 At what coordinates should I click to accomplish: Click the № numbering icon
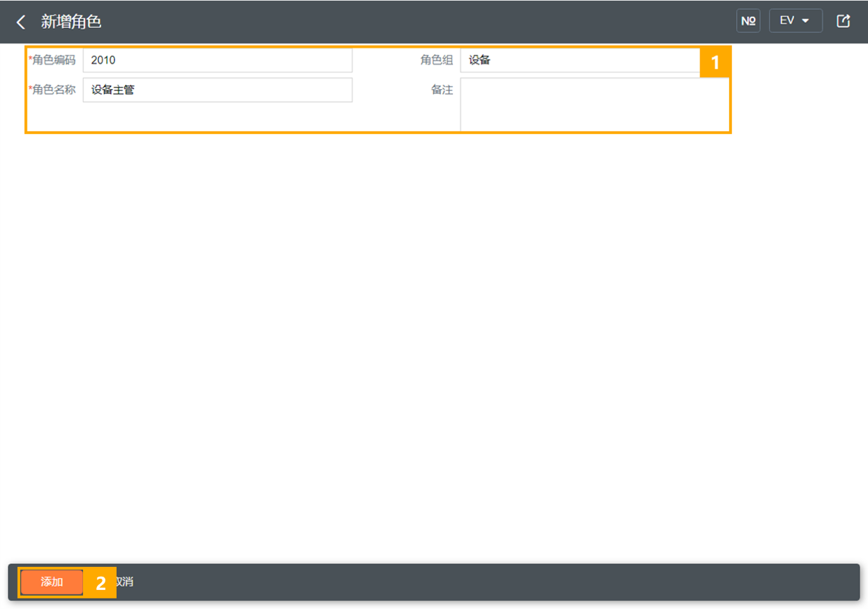(748, 21)
